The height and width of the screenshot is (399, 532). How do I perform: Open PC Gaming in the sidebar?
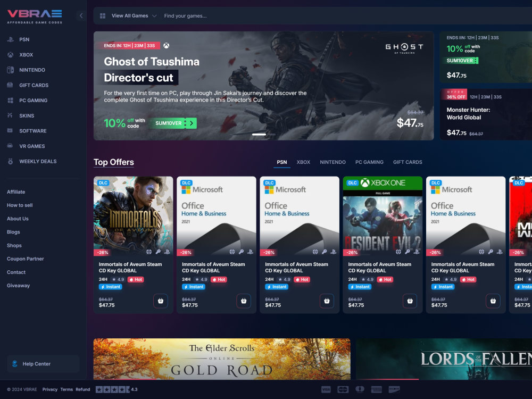point(27,101)
